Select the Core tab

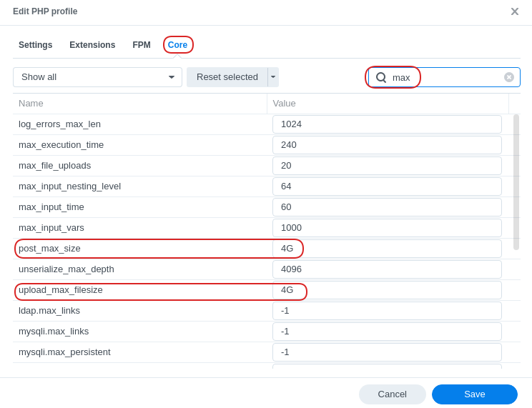(x=177, y=45)
